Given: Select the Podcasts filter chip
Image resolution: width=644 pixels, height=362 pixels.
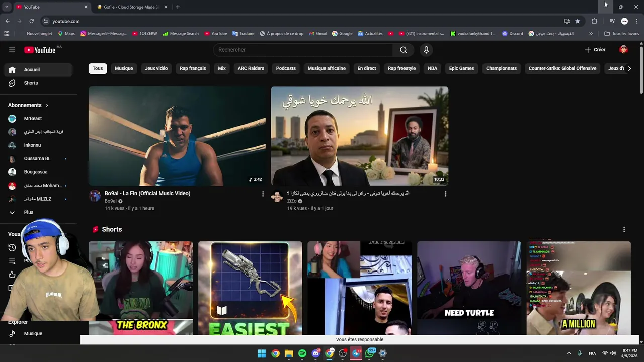Looking at the screenshot, I should tap(286, 68).
